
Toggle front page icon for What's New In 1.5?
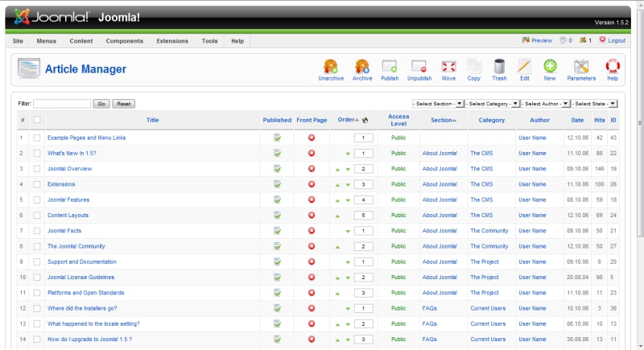pyautogui.click(x=312, y=153)
